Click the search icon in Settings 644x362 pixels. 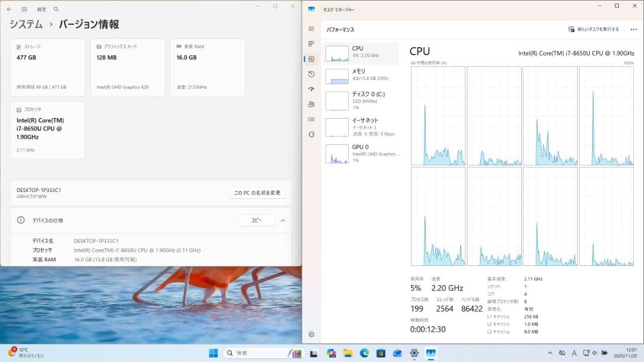point(55,9)
